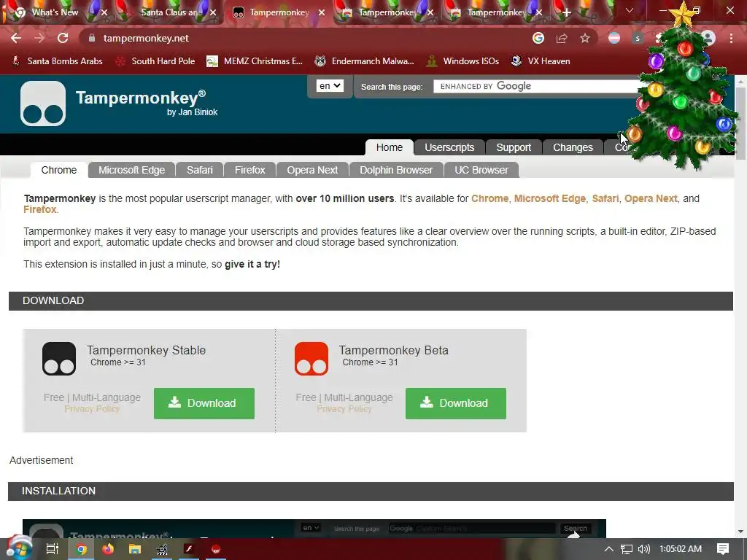Click the address bar URL tampermonkey.net
The image size is (747, 560).
(x=146, y=38)
